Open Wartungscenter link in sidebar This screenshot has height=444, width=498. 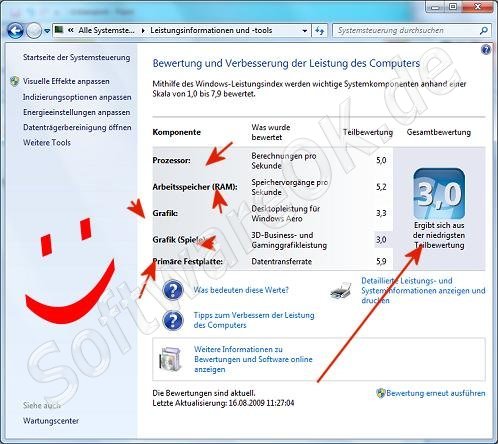click(x=51, y=421)
